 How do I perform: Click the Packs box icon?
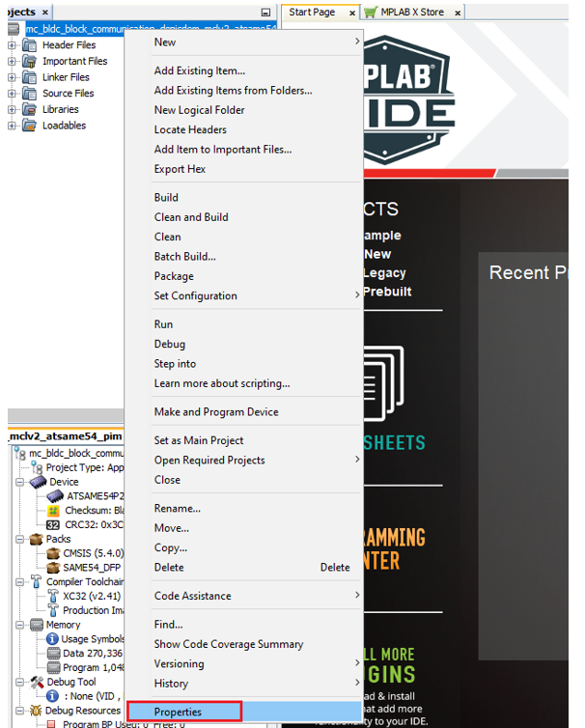(38, 539)
